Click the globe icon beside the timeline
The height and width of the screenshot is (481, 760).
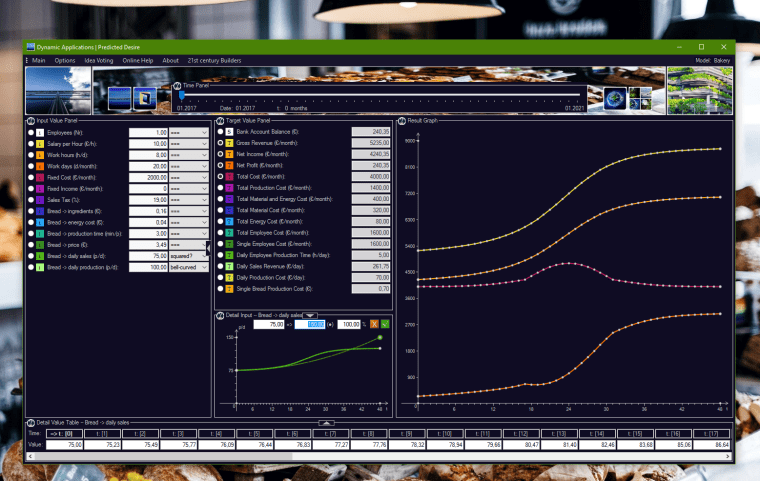coord(614,98)
